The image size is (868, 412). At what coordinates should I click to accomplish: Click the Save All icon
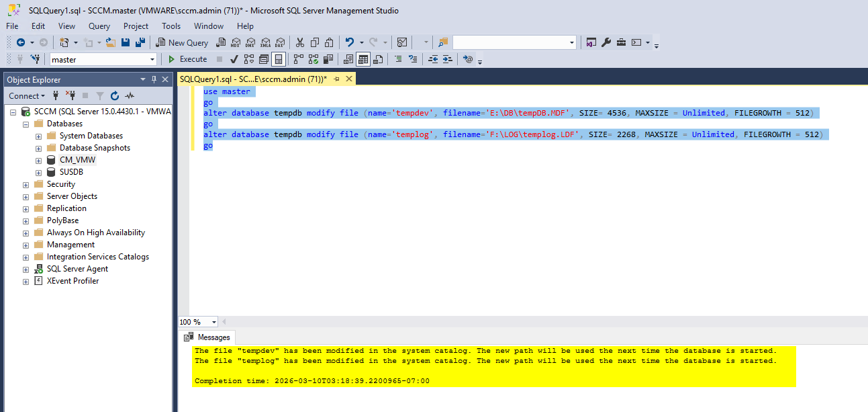(x=140, y=42)
